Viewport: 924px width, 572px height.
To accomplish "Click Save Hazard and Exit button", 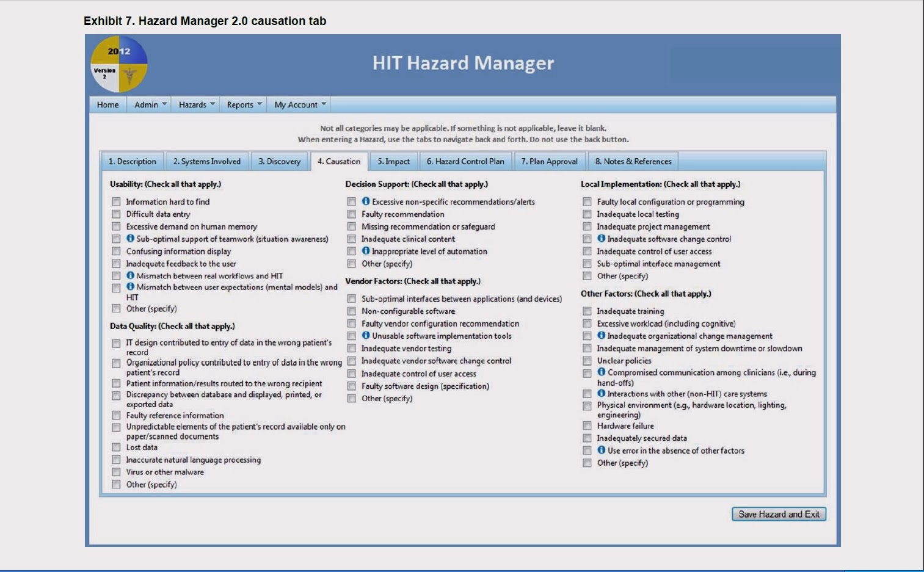I will point(779,514).
